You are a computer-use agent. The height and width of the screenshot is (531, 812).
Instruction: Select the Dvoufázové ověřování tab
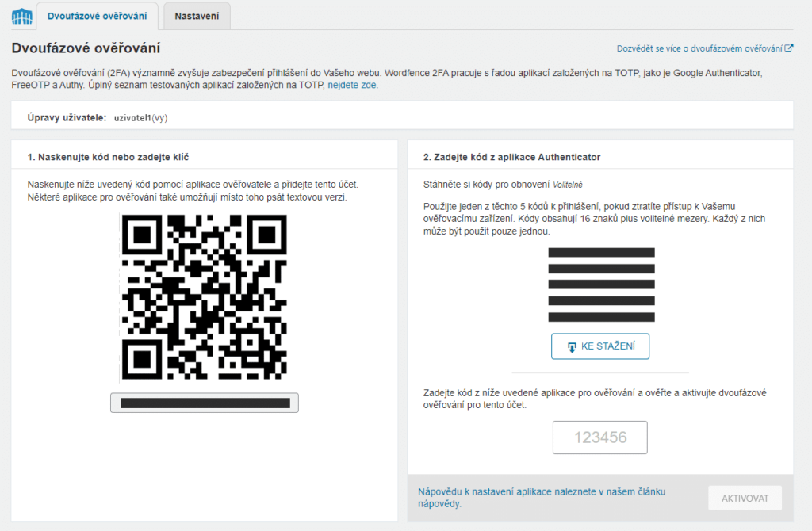97,16
